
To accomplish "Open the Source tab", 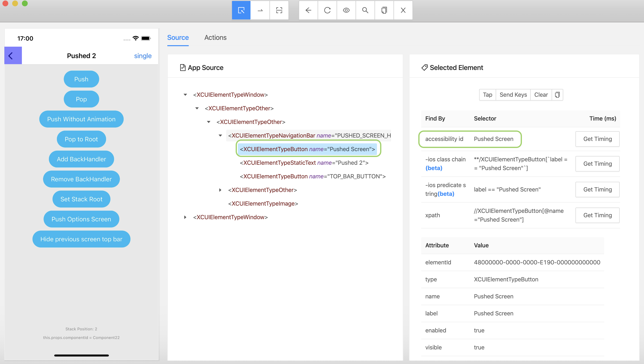I will pos(178,37).
